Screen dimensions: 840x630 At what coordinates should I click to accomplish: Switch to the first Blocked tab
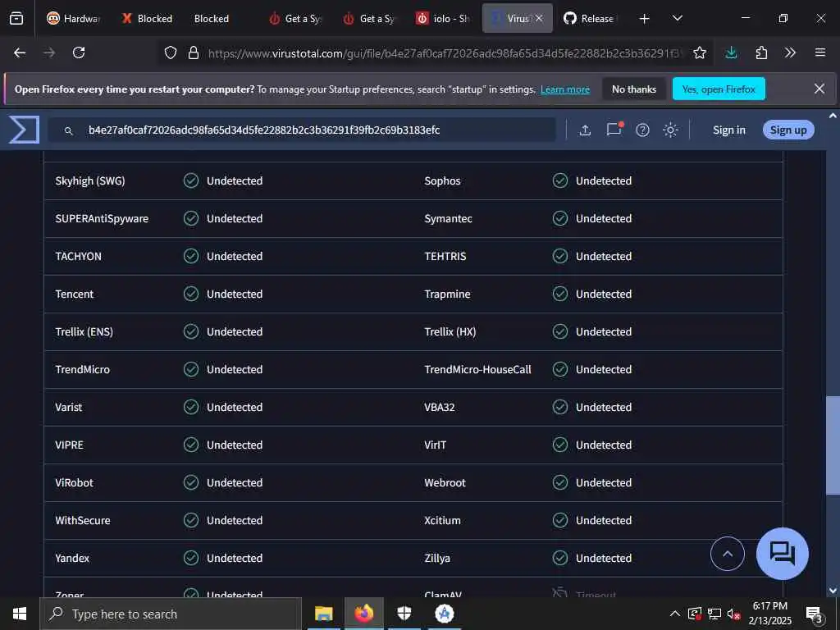pyautogui.click(x=148, y=18)
